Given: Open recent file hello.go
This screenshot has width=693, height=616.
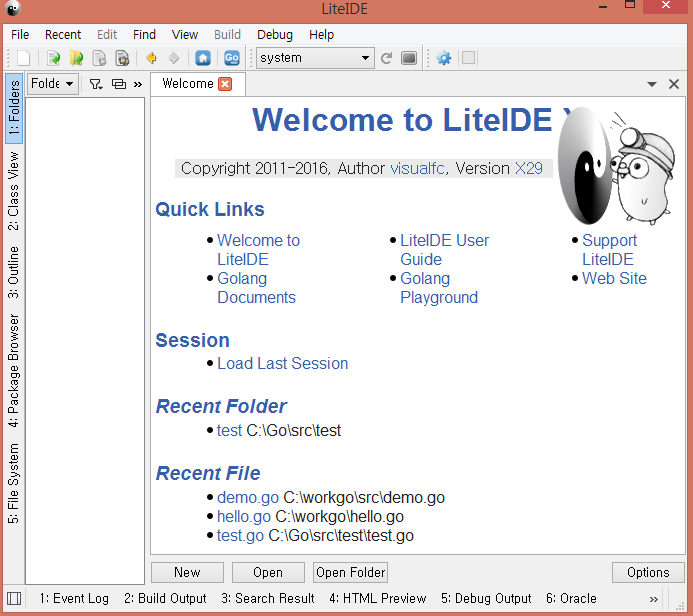Looking at the screenshot, I should pos(244,517).
